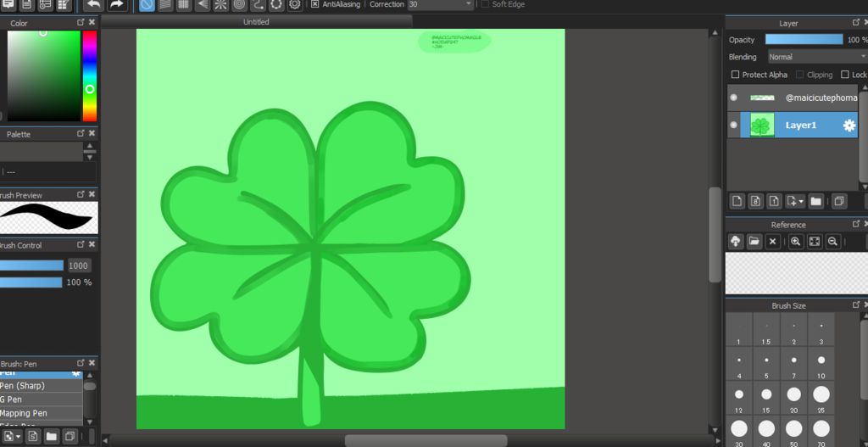Turn snap off with the blue icon
The height and width of the screenshot is (447, 868).
(x=147, y=5)
